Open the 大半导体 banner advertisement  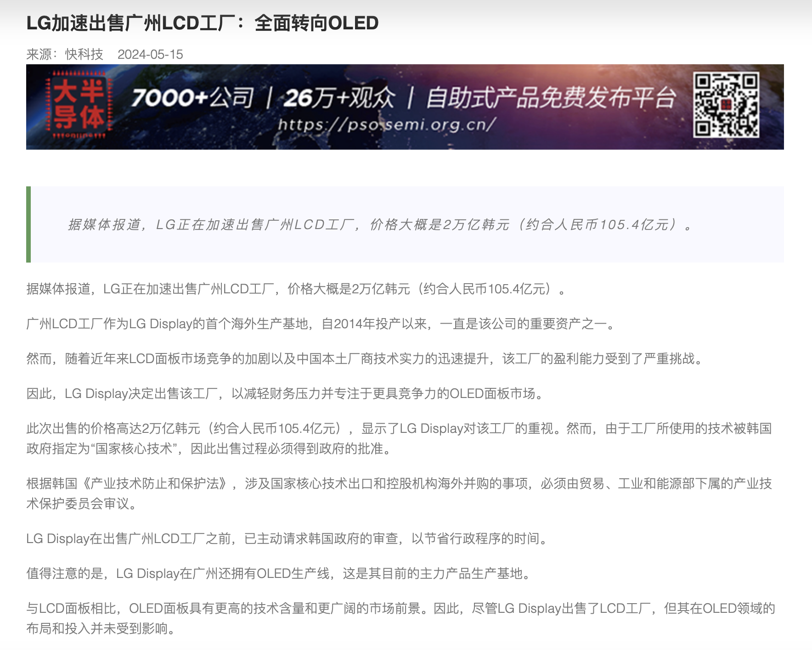pyautogui.click(x=405, y=107)
